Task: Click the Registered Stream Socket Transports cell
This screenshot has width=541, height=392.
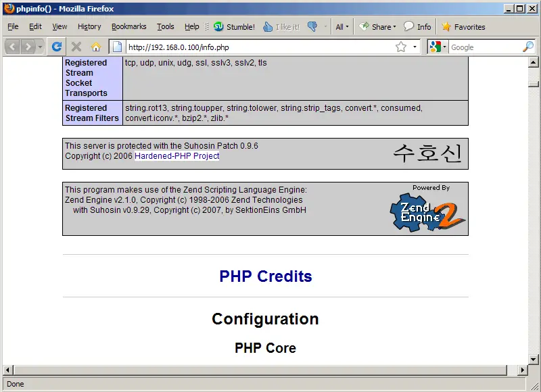Action: click(x=93, y=78)
